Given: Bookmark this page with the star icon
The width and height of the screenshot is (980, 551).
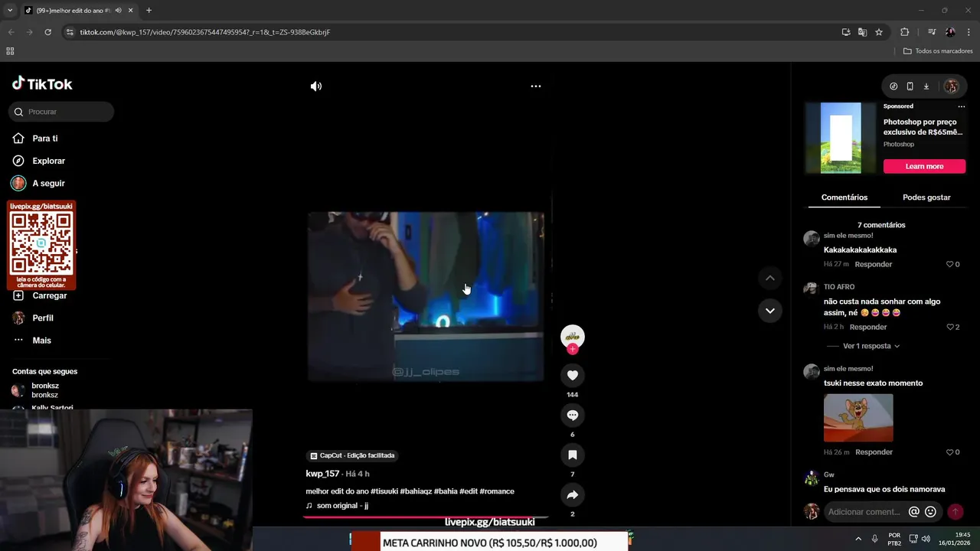Looking at the screenshot, I should coord(879,32).
